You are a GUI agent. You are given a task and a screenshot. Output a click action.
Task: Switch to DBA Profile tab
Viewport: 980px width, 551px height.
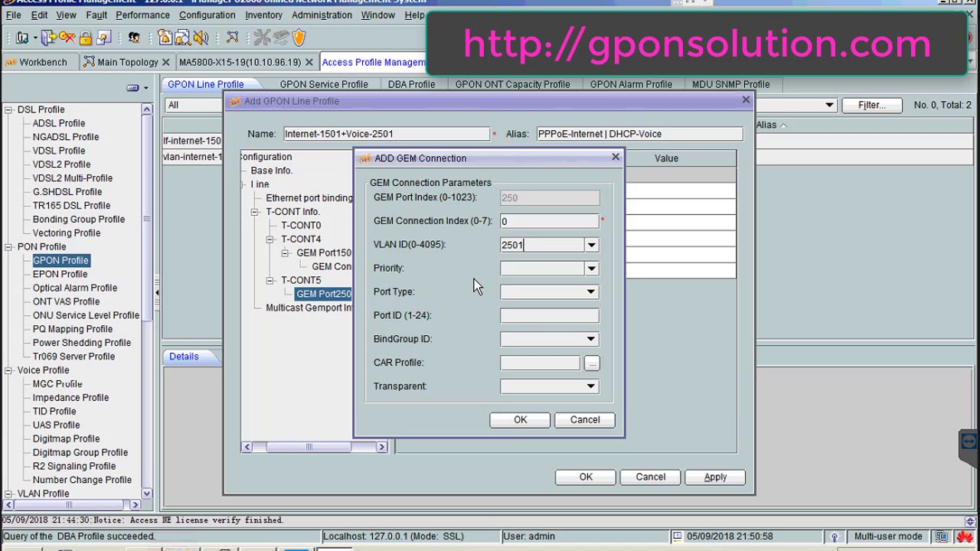(411, 84)
